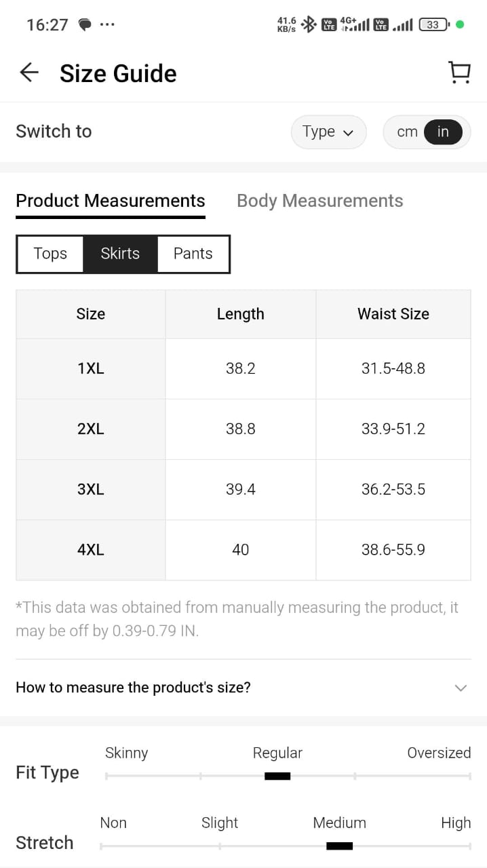This screenshot has height=868, width=487.
Task: Open the shopping cart
Action: click(459, 73)
